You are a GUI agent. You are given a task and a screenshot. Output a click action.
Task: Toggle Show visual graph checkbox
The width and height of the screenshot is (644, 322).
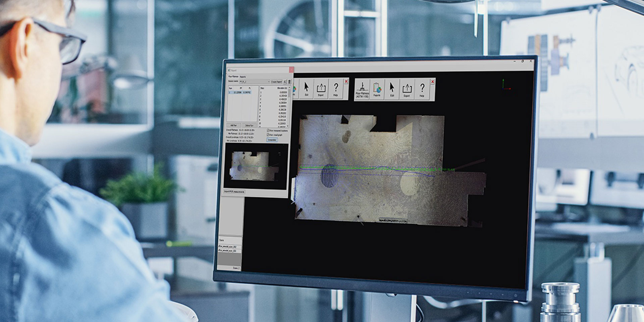coord(268,135)
